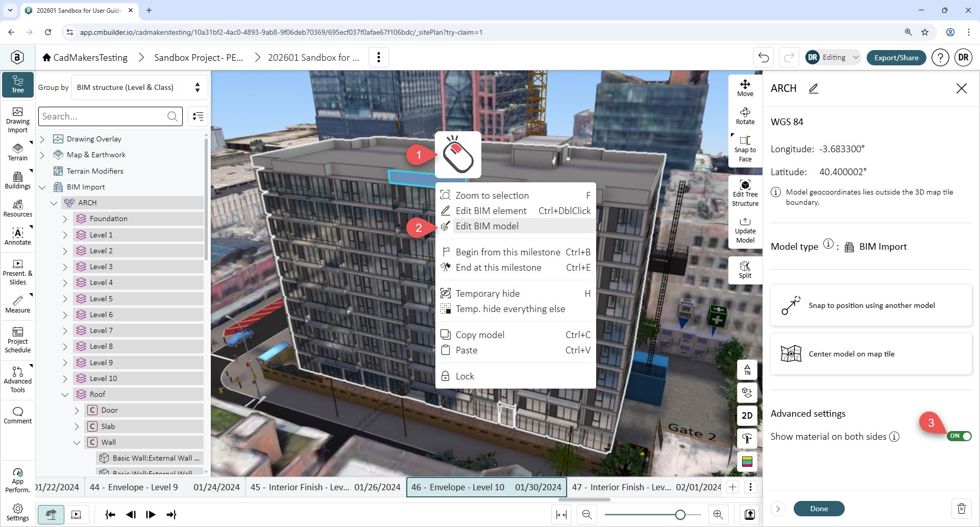Open the Resources panel

click(x=18, y=208)
